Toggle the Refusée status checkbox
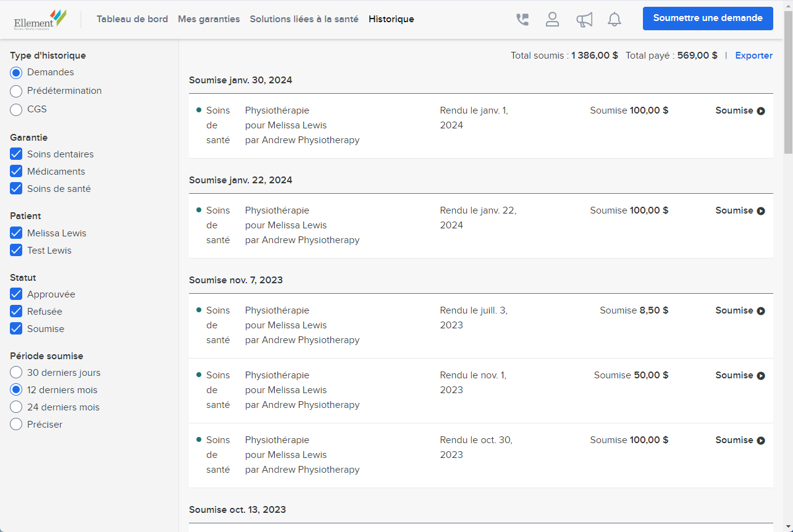This screenshot has height=532, width=793. click(16, 312)
